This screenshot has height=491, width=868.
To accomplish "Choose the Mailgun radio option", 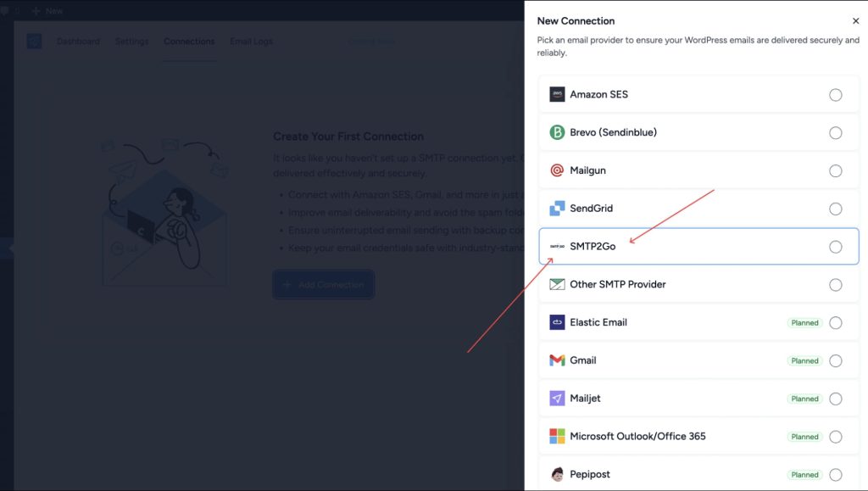I will (835, 170).
